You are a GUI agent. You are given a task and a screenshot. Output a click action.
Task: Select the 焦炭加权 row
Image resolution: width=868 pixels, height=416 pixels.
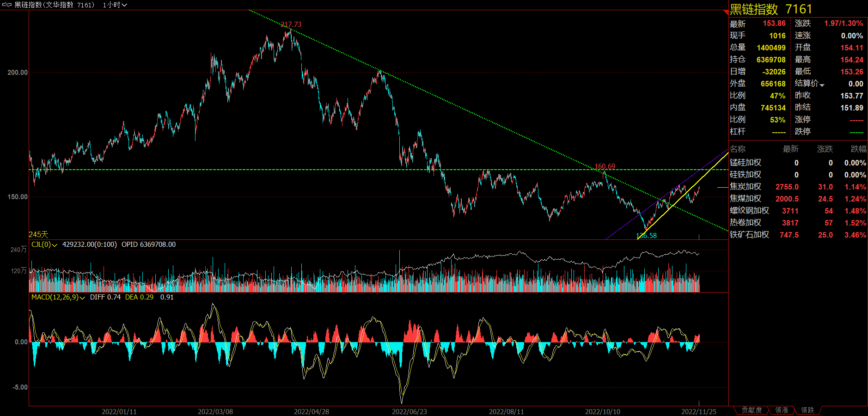(x=798, y=187)
